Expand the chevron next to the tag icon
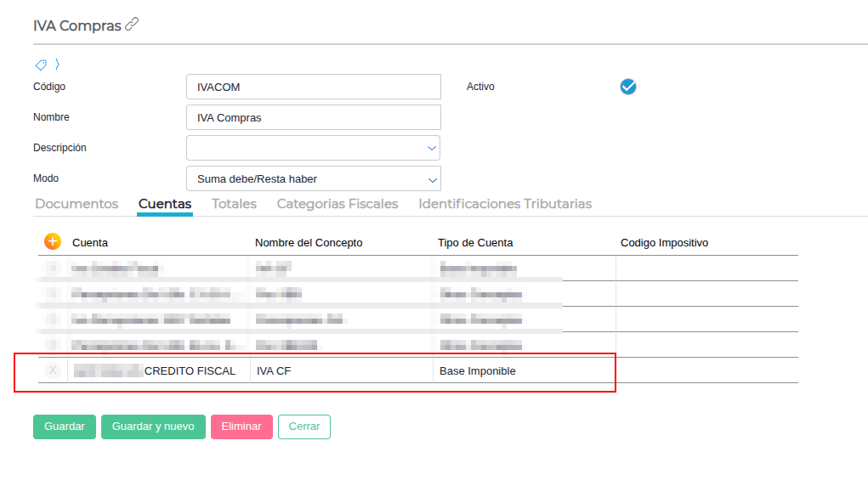Image resolution: width=868 pixels, height=486 pixels. pyautogui.click(x=57, y=64)
